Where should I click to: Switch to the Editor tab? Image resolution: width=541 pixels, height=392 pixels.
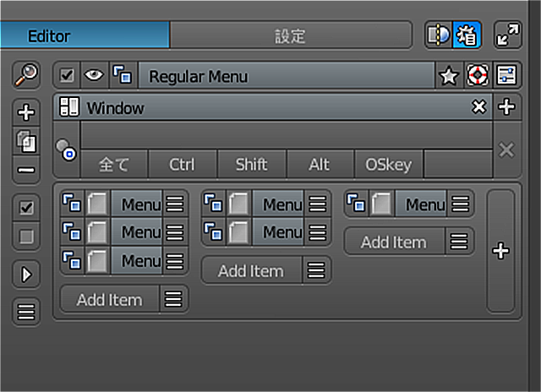(x=85, y=35)
